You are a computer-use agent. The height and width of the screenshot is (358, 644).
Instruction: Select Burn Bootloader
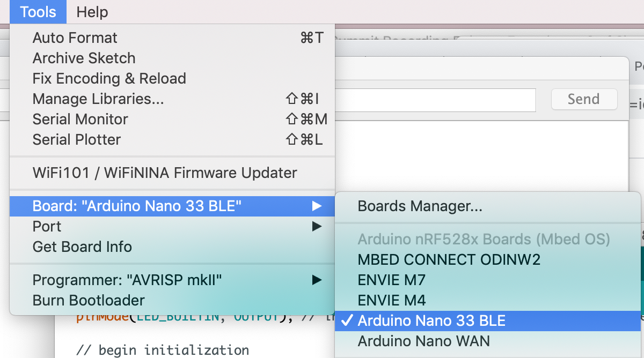pos(89,301)
